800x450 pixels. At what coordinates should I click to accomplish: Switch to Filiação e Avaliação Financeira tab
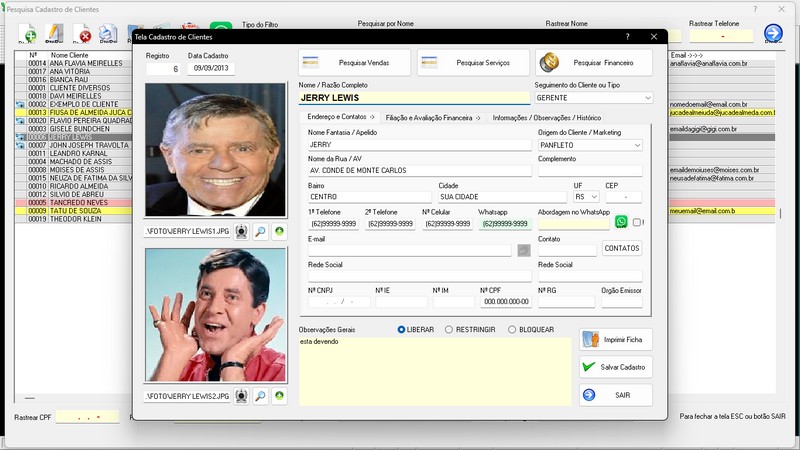pos(433,117)
